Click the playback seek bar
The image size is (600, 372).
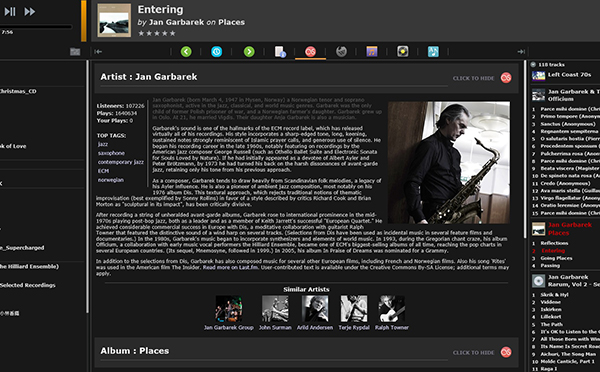point(36,27)
